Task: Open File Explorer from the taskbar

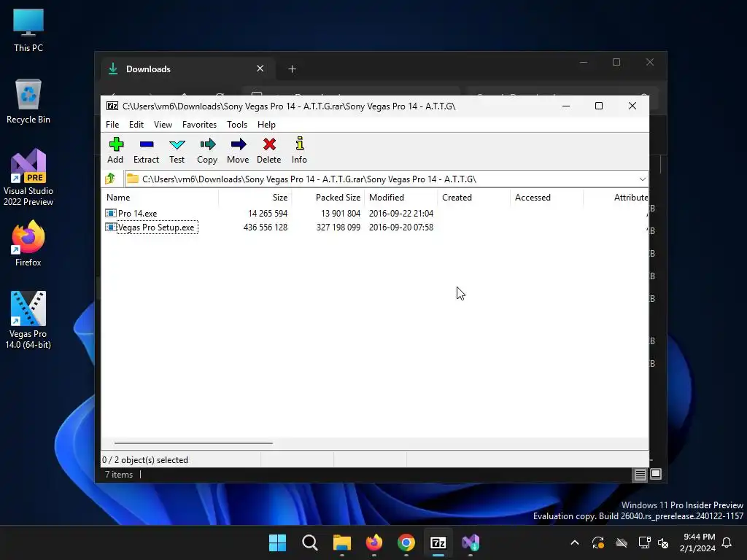Action: [x=341, y=542]
